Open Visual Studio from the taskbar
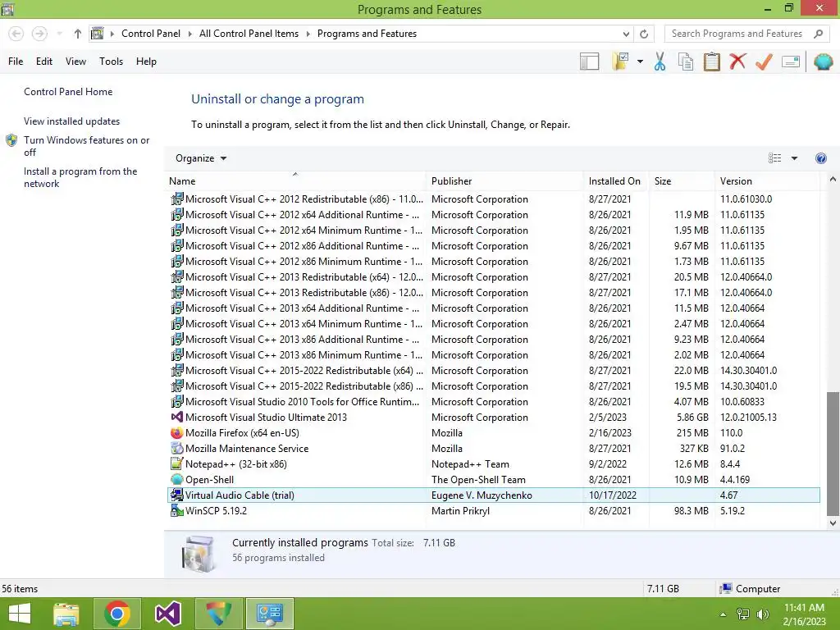The image size is (840, 630). (x=168, y=614)
